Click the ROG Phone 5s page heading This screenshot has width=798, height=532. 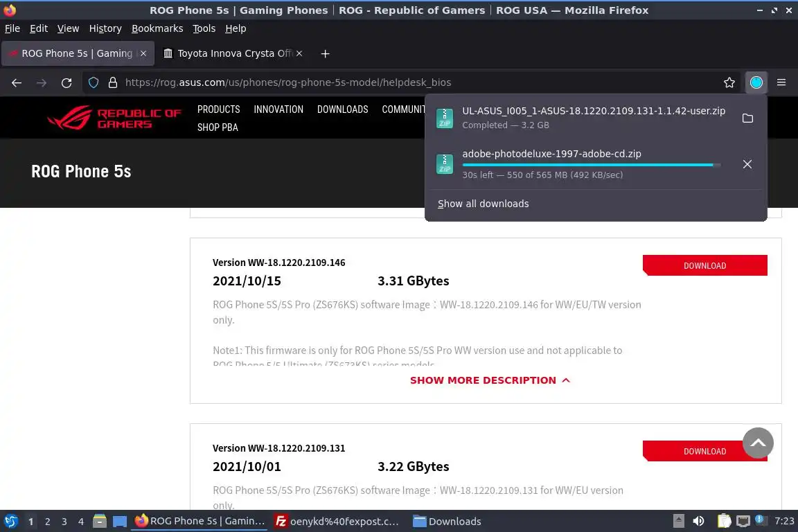click(x=81, y=172)
